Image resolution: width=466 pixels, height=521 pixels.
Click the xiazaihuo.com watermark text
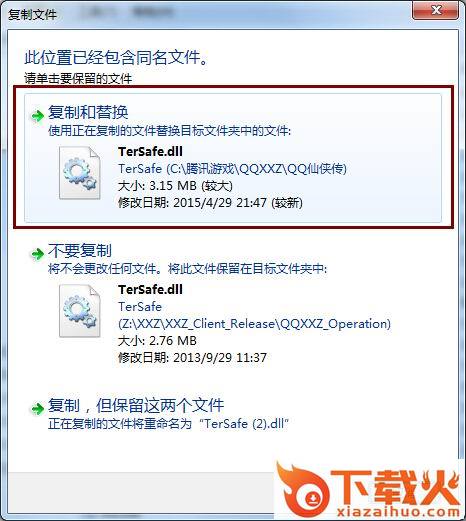pos(399,512)
